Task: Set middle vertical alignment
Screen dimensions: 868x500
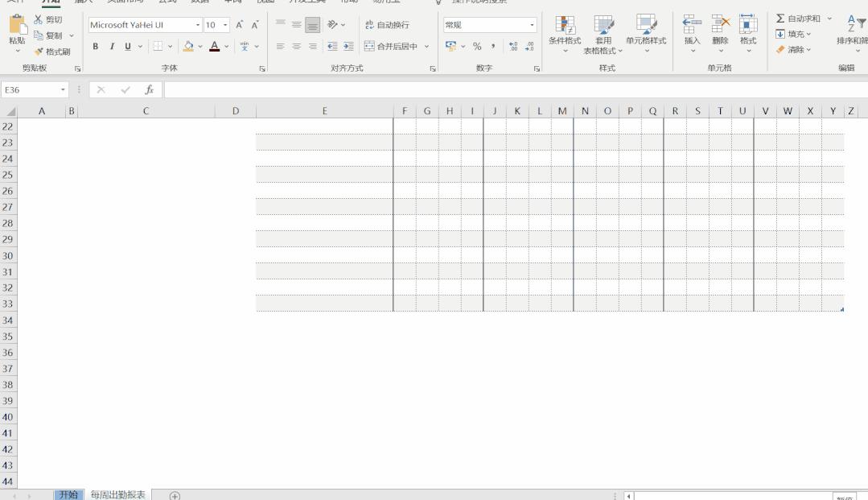Action: pyautogui.click(x=297, y=24)
